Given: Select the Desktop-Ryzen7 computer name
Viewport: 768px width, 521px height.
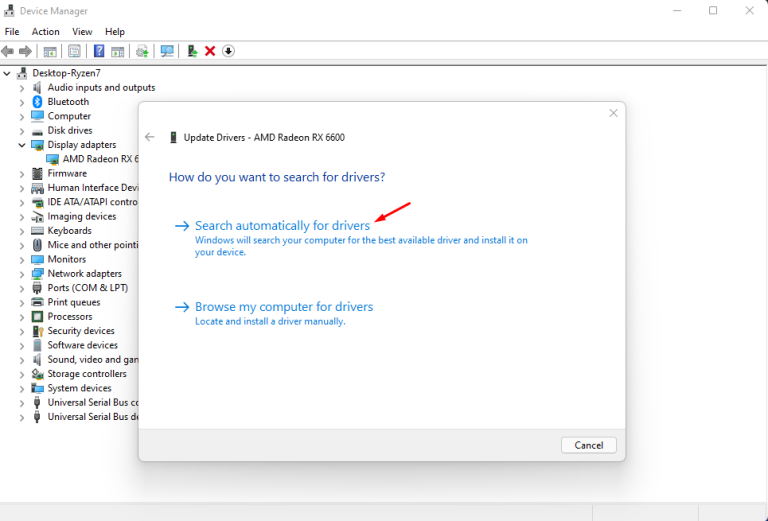Looking at the screenshot, I should pyautogui.click(x=67, y=73).
